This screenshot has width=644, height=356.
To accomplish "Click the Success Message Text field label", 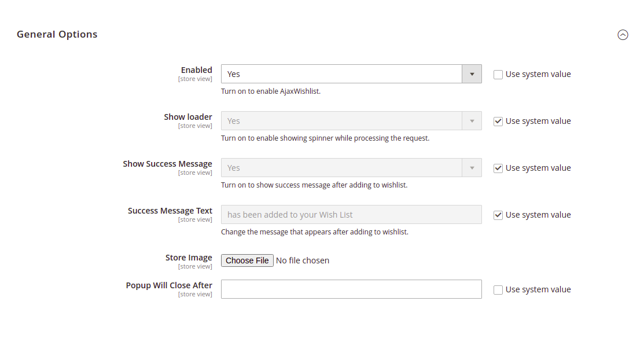I will point(170,211).
